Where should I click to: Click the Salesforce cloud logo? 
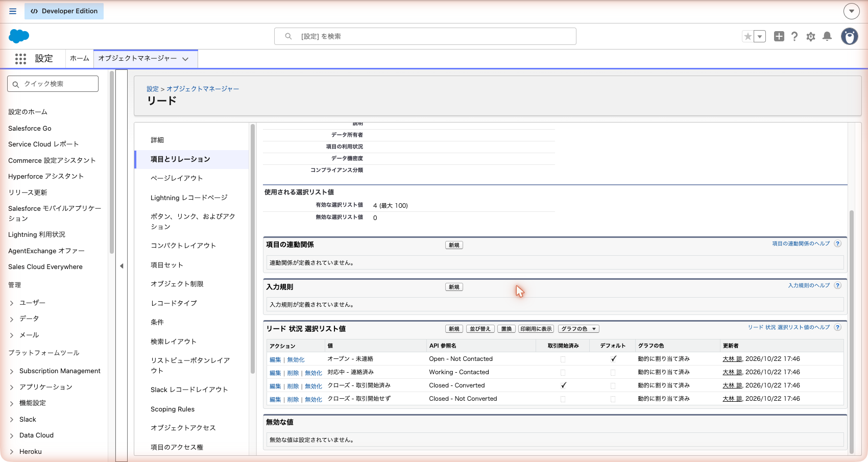click(x=19, y=36)
